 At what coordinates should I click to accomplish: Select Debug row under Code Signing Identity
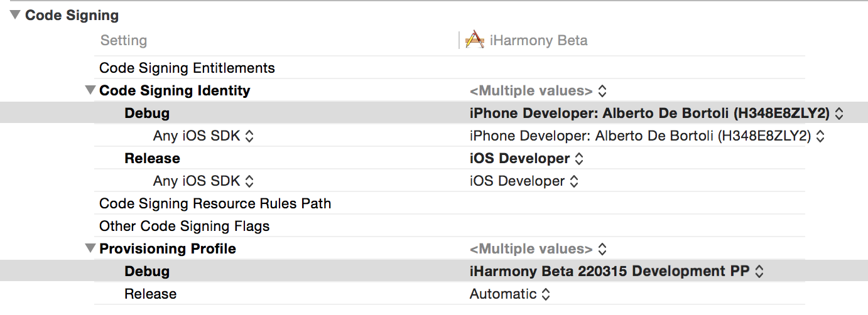pos(434,113)
